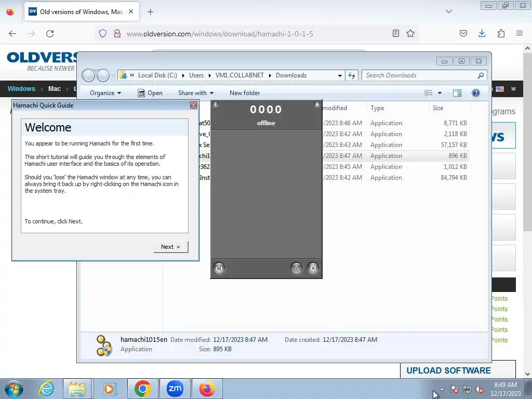The image size is (532, 399).
Task: Save page to Pocket icon
Action: 463,33
